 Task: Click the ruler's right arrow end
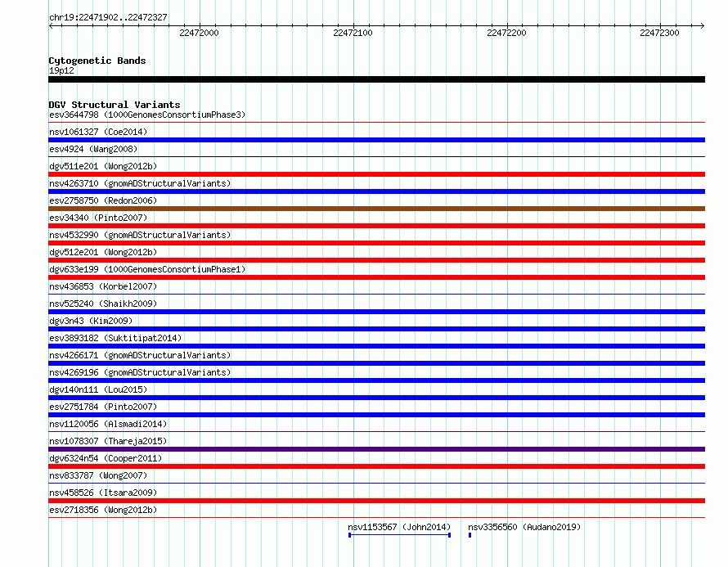click(x=703, y=25)
